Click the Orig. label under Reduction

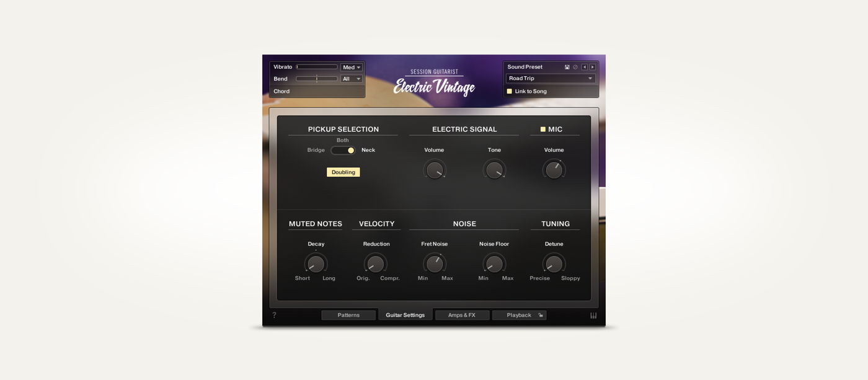point(363,278)
